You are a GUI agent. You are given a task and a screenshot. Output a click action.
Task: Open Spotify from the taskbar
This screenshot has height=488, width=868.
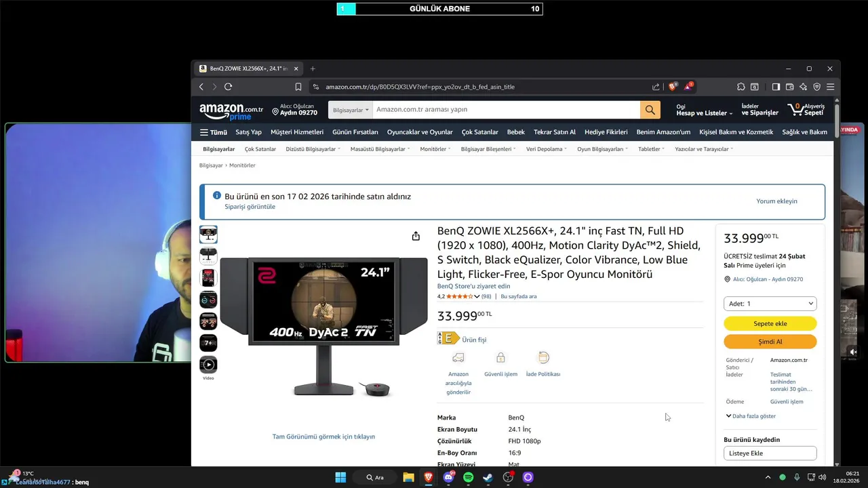click(x=468, y=477)
